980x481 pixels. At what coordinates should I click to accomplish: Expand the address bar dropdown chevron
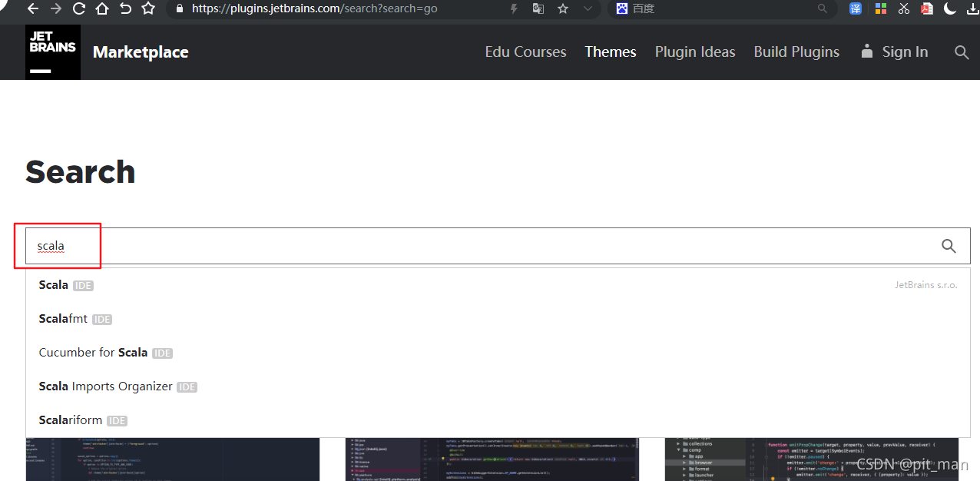(588, 9)
